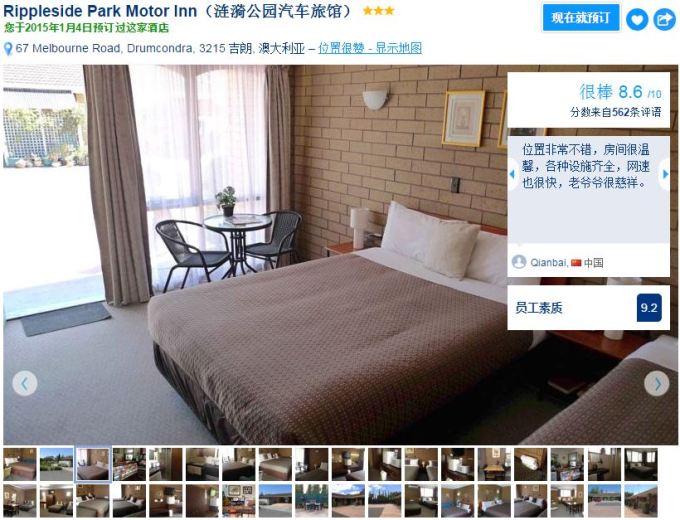Select the first thumbnail in top row

(20, 464)
